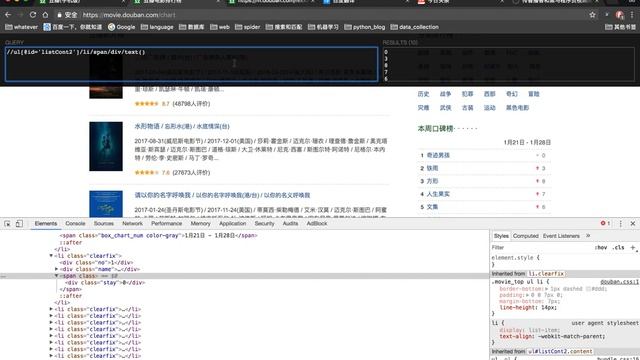Open the Security tab
Image resolution: width=640 pixels, height=360 pixels.
coord(264,223)
